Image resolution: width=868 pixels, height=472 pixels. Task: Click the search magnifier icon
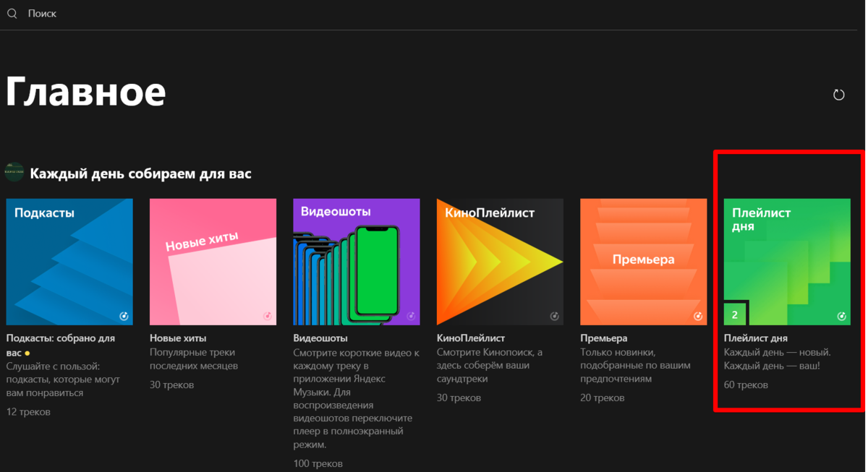pos(12,14)
